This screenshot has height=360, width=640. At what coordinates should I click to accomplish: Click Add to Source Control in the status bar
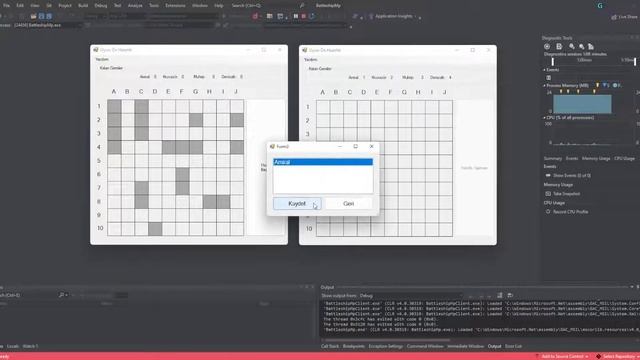click(562, 356)
